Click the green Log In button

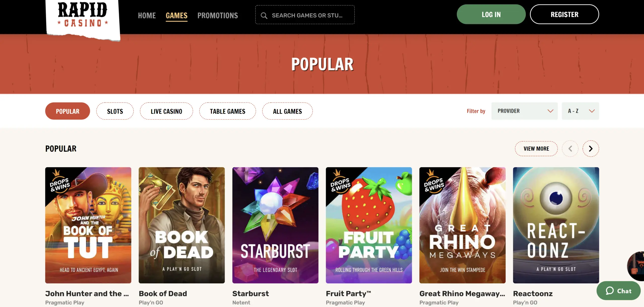491,14
